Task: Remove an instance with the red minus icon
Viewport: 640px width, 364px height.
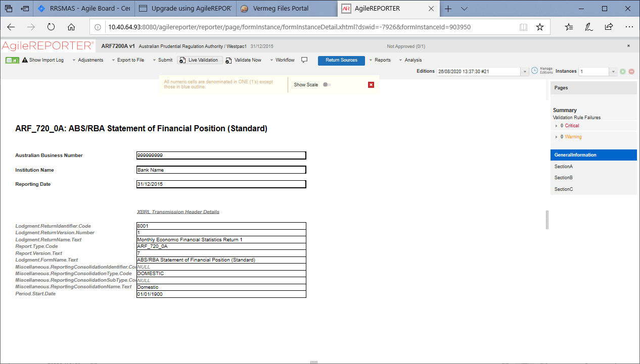Action: click(x=630, y=72)
